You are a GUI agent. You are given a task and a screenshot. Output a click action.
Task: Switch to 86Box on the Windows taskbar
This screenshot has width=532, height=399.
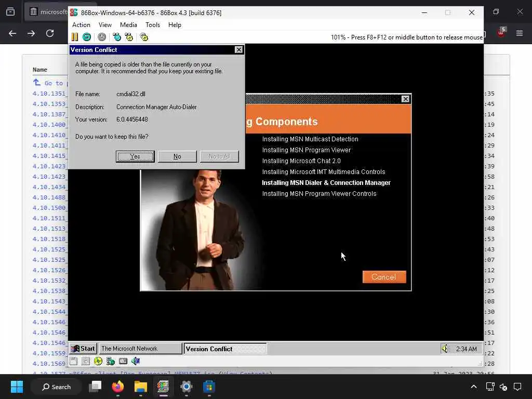pos(163,387)
